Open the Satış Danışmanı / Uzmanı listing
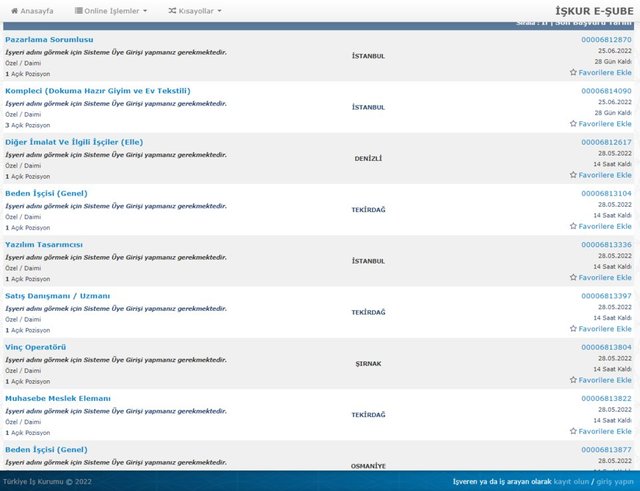 [57, 295]
